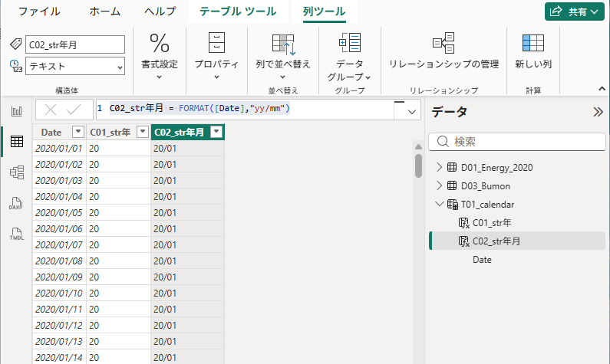Viewport: 610px width, 364px height.
Task: Click the column name field C02_str年月
Action: (x=75, y=44)
